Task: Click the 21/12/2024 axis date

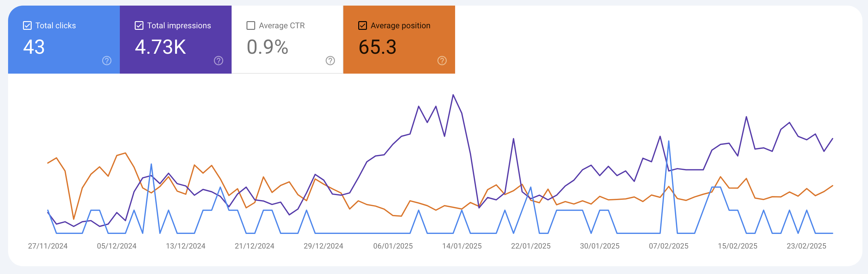Action: 254,246
